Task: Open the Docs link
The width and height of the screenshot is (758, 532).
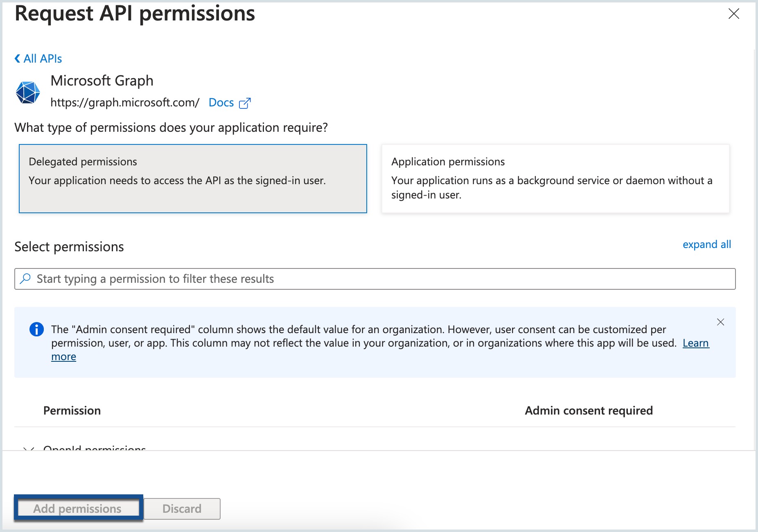Action: 221,103
